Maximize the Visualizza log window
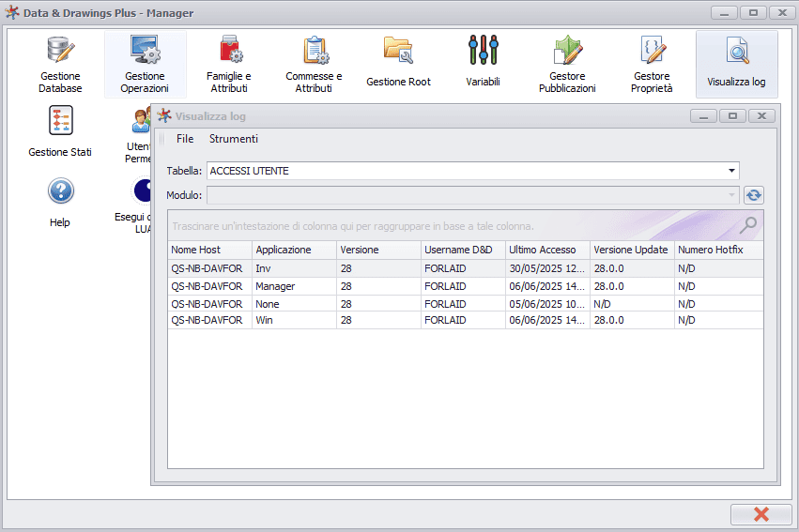Screen dimensions: 799x532 coord(732,116)
